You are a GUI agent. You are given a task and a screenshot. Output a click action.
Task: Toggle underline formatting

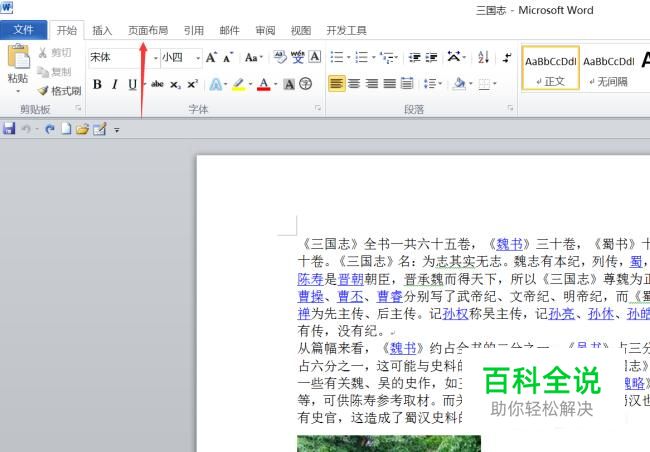(132, 84)
